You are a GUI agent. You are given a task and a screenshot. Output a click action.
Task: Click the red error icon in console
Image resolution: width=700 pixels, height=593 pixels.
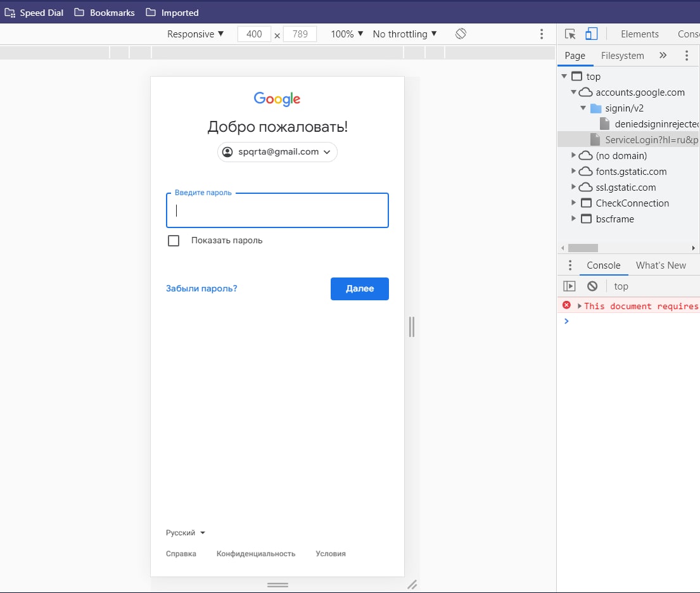tap(566, 305)
